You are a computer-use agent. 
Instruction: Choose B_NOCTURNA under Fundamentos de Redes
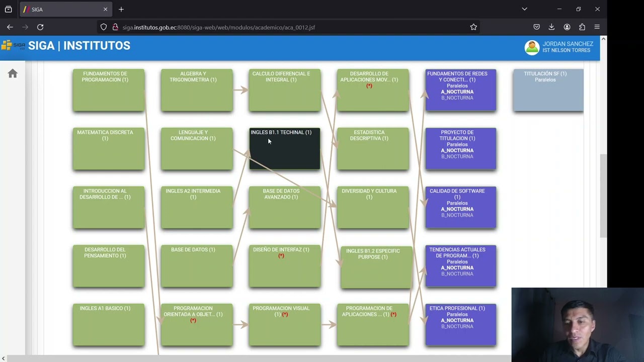[457, 98]
